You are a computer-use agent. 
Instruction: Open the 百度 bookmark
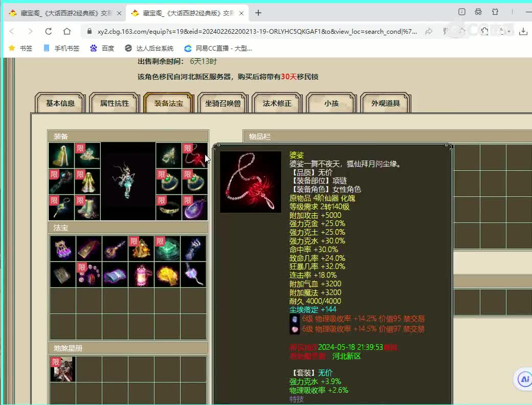point(102,48)
